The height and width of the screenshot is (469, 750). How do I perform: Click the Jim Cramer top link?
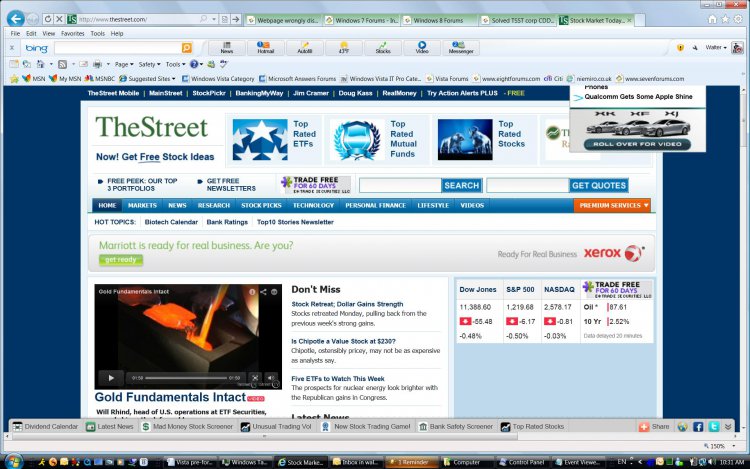[x=311, y=93]
